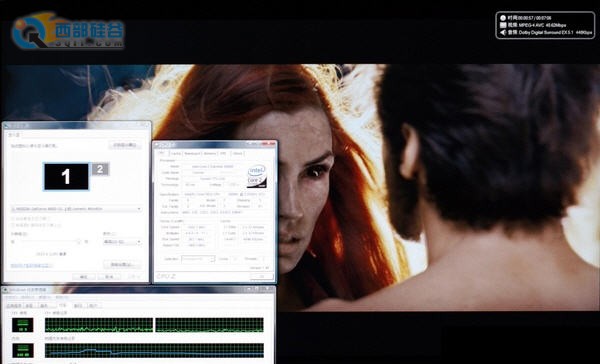The image size is (600, 364).
Task: Select monitor 2 in Display Settings
Action: [x=100, y=169]
